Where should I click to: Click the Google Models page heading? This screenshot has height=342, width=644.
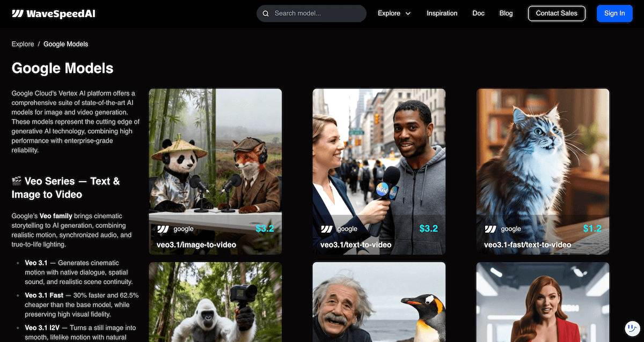62,68
